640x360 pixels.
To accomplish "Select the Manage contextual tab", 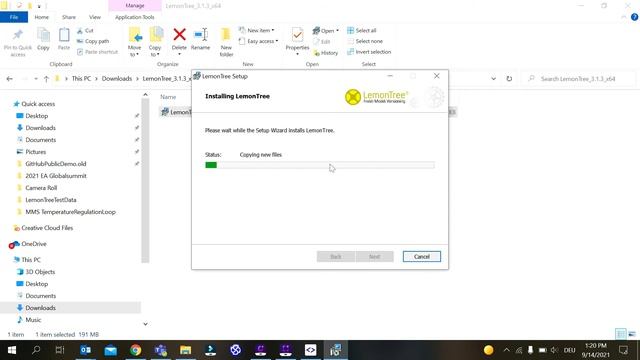I will 135,6.
